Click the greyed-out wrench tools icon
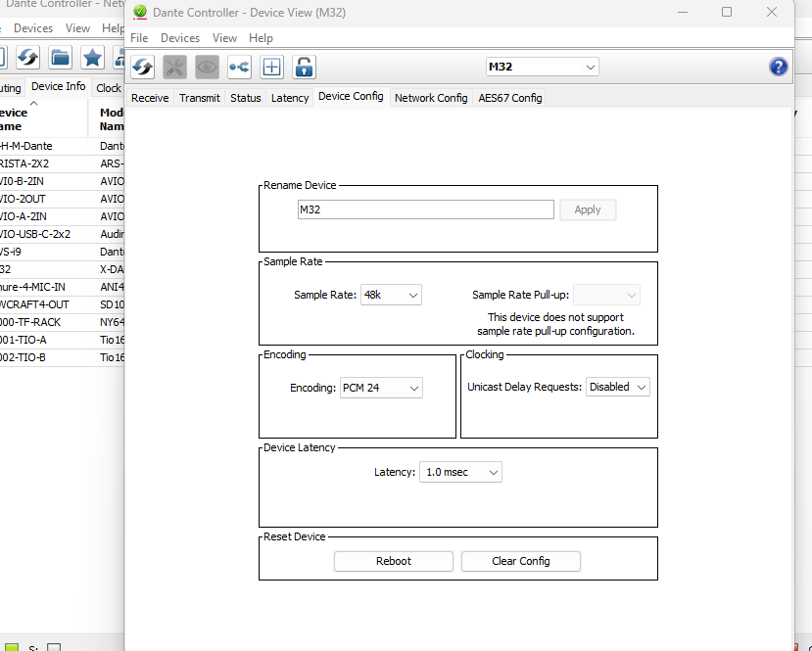The height and width of the screenshot is (651, 812). (175, 68)
